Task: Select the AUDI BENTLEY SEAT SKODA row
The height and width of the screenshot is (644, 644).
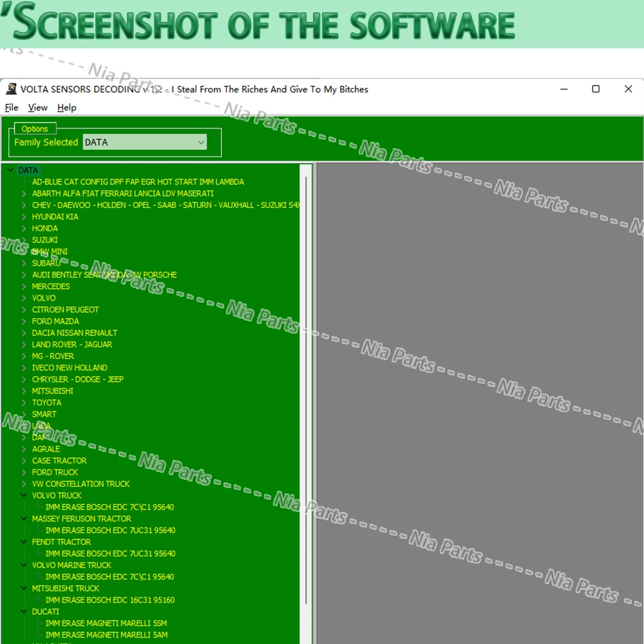Action: 104,275
